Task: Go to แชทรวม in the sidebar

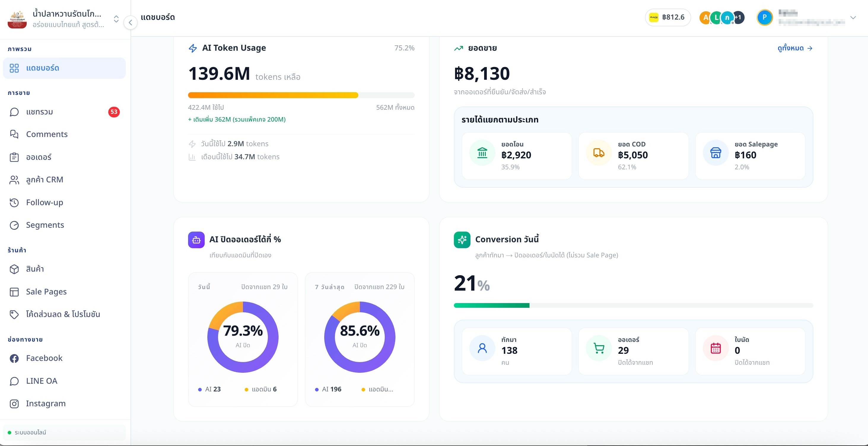Action: tap(64, 112)
